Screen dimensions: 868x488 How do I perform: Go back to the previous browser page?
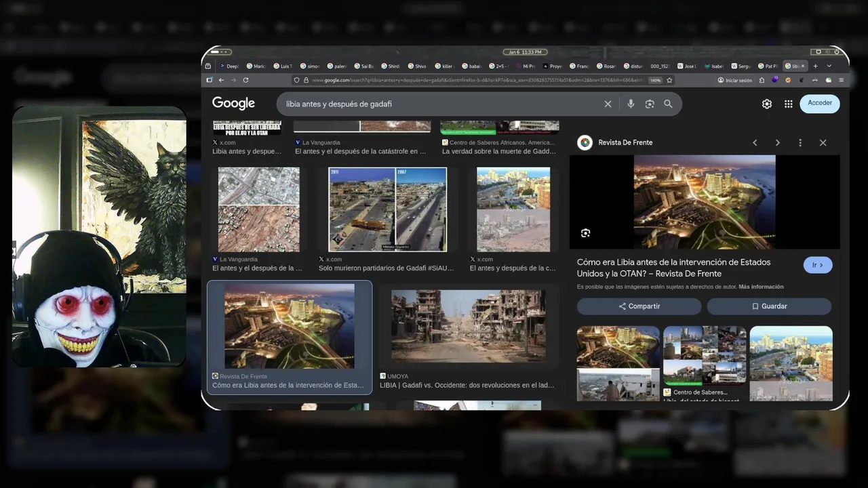221,80
